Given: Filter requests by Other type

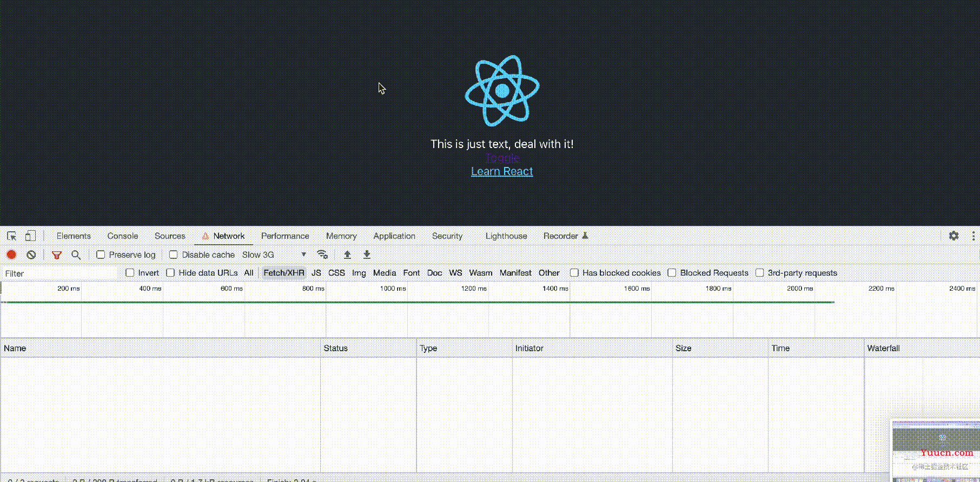Looking at the screenshot, I should tap(549, 273).
